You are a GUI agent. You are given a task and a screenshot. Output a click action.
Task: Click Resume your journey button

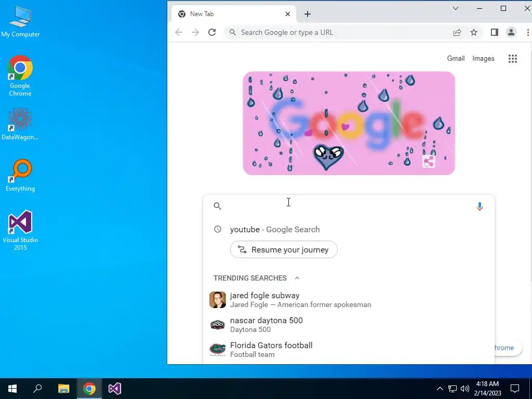284,249
